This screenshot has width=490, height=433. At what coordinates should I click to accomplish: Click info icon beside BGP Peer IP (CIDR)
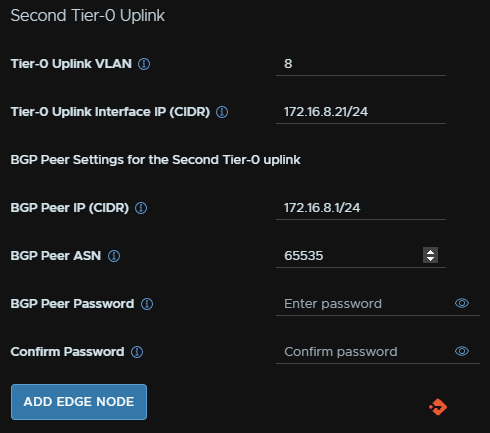(141, 208)
